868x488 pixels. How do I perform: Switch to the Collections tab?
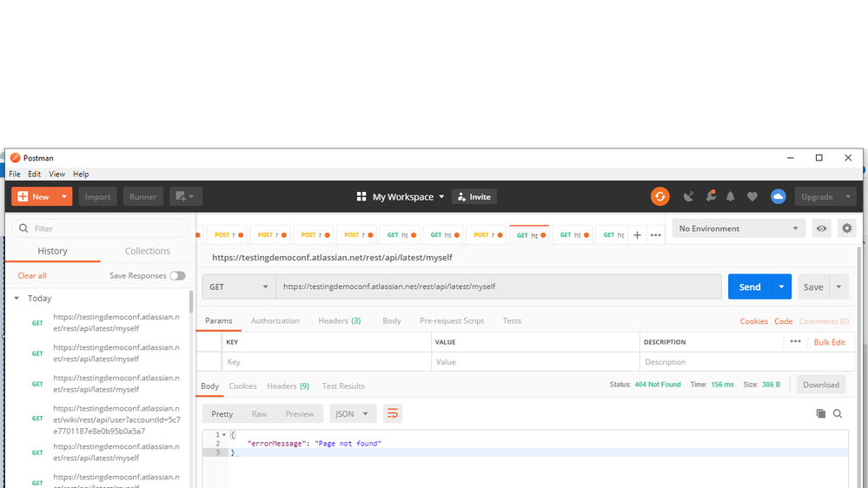pos(147,251)
